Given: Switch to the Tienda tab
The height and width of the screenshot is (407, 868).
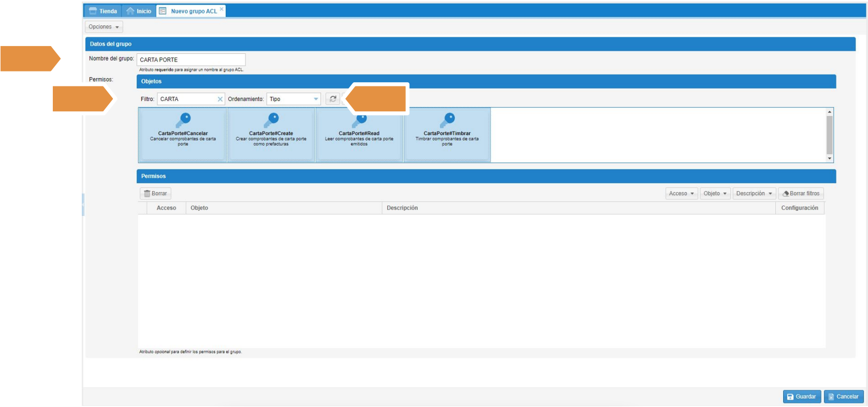Looking at the screenshot, I should (x=103, y=11).
